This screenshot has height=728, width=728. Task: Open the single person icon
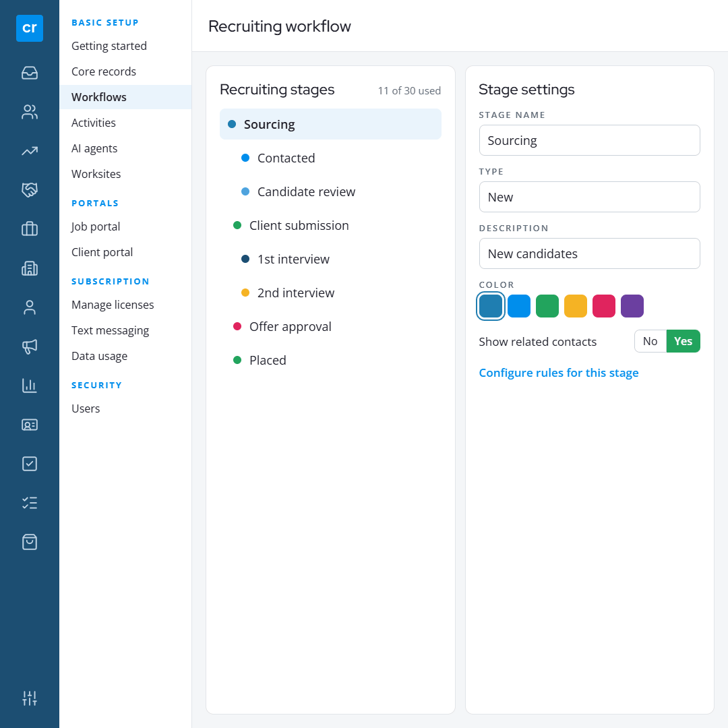point(30,307)
